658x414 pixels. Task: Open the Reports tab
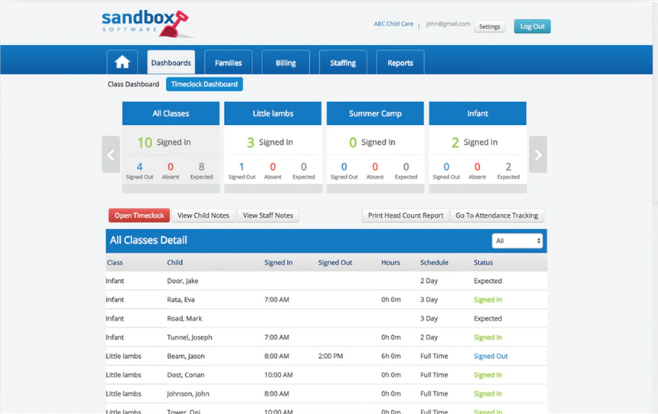tap(400, 62)
